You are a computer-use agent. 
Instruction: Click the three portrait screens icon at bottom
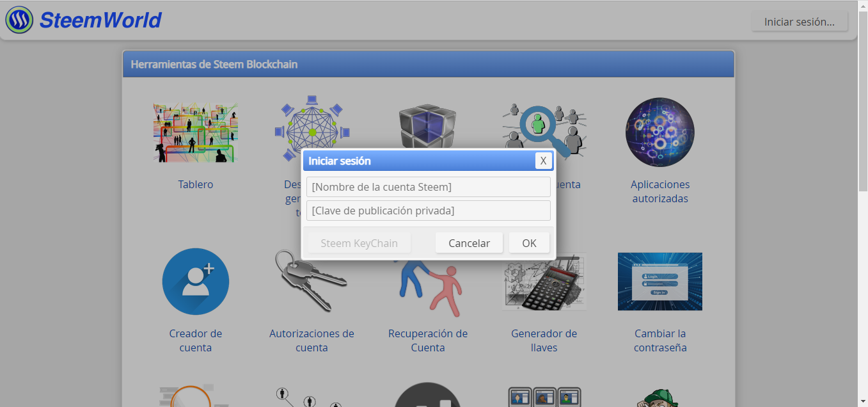[x=544, y=397]
